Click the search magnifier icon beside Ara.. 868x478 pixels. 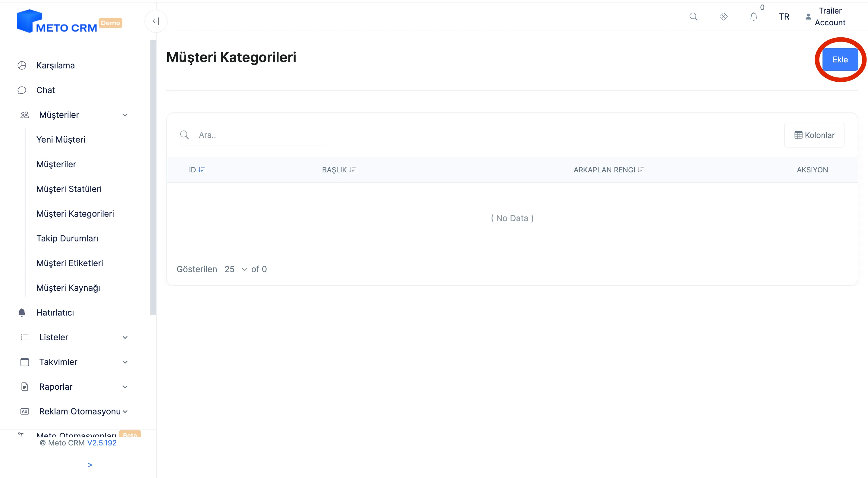pyautogui.click(x=184, y=135)
